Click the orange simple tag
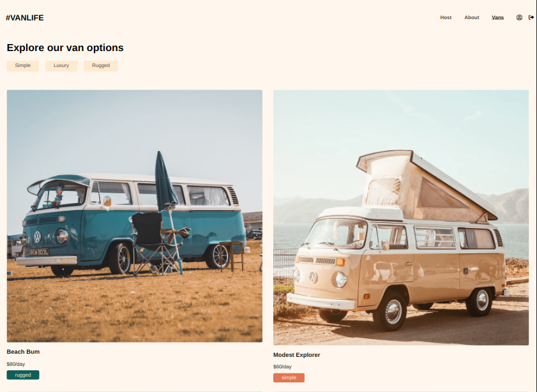The height and width of the screenshot is (392, 537). 289,377
